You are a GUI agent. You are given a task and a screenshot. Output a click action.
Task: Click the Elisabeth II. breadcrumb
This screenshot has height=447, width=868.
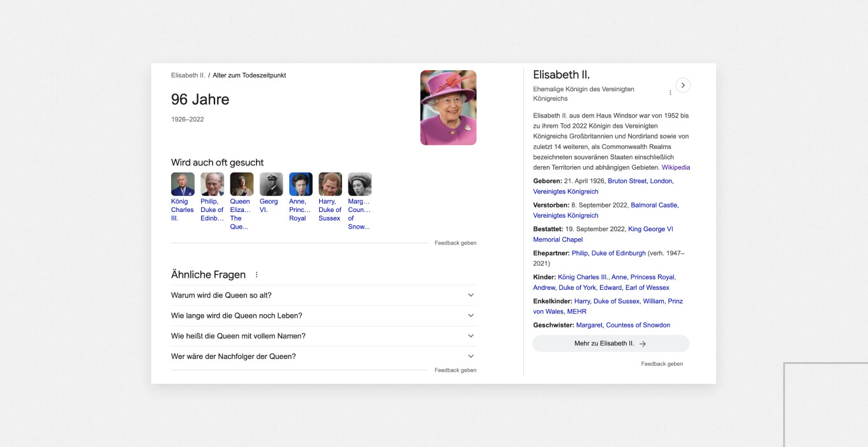coord(188,75)
